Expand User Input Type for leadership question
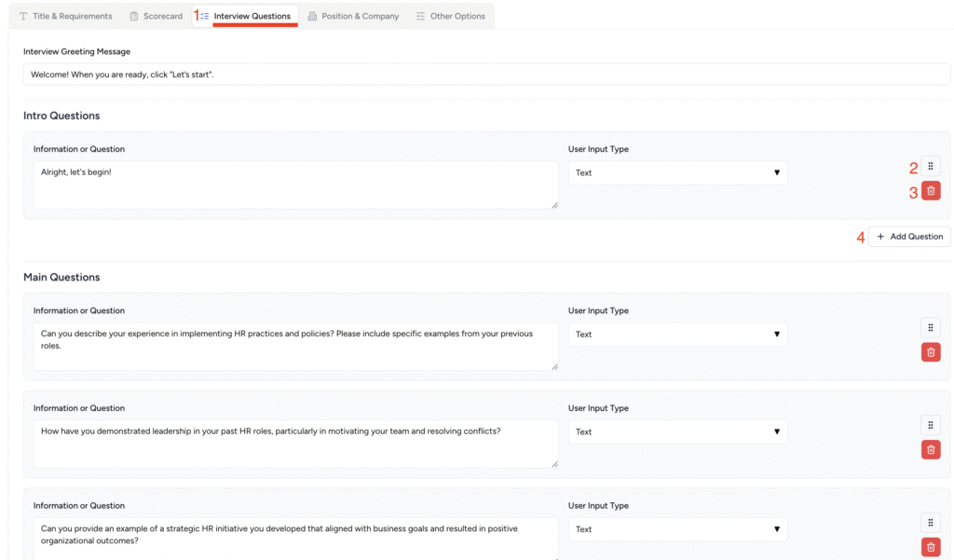954x560 pixels. click(x=677, y=432)
